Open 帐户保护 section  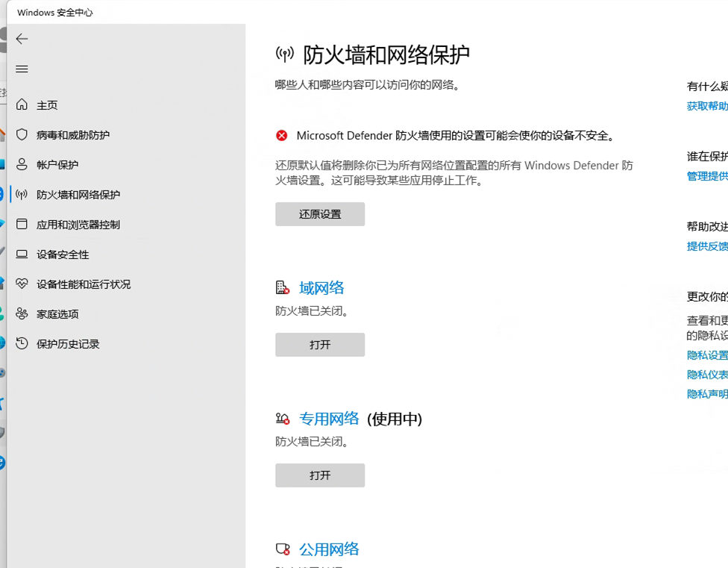tap(57, 165)
